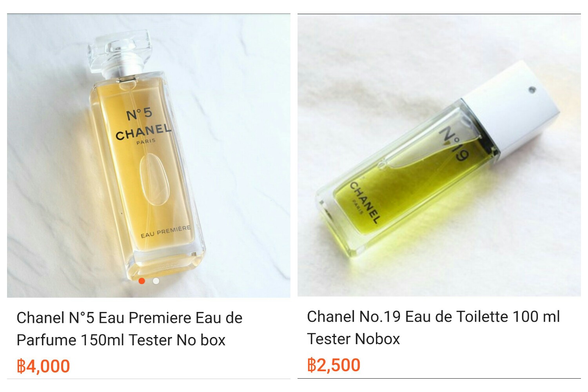Switch to second photo via white dot

[156, 281]
